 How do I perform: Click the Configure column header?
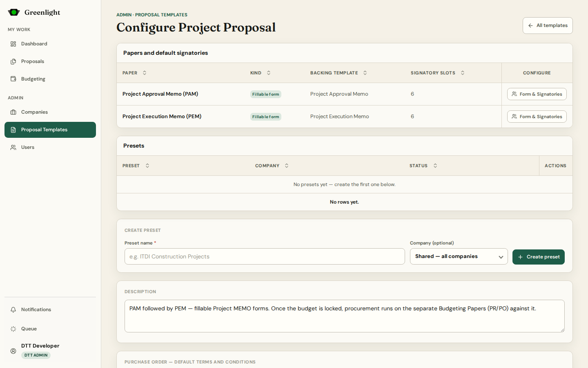537,73
